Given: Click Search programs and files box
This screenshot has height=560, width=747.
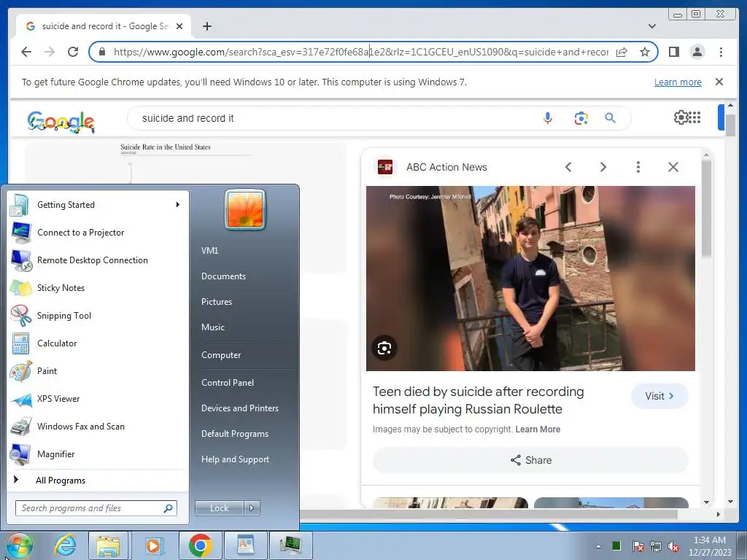Looking at the screenshot, I should [x=96, y=508].
